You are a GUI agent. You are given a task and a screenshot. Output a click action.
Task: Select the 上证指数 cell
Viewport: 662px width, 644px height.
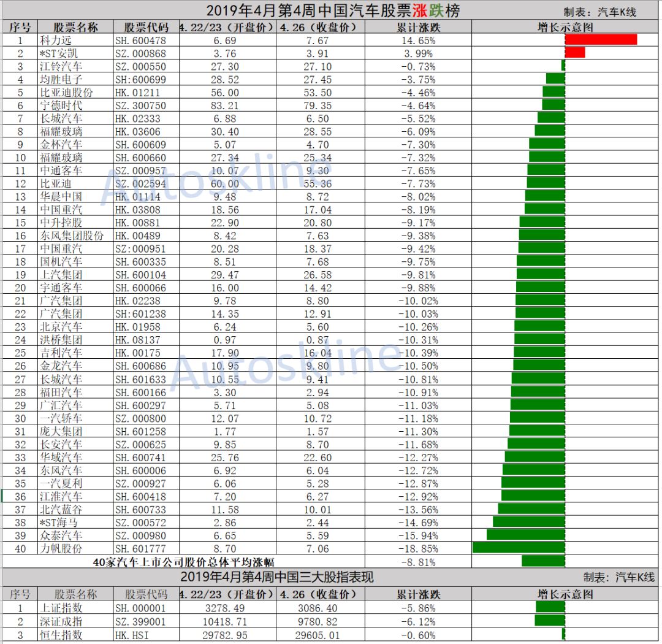(75, 608)
